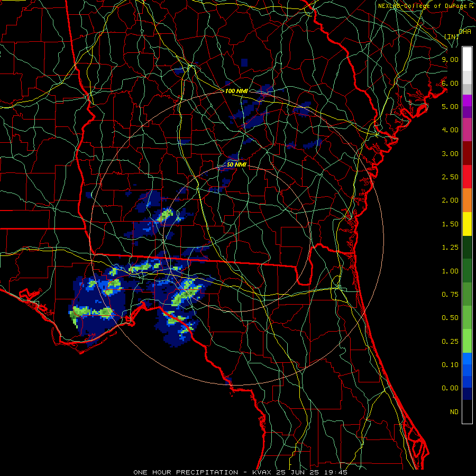Select the dark red swatch in the legend
The image size is (476, 476).
pyautogui.click(x=467, y=153)
